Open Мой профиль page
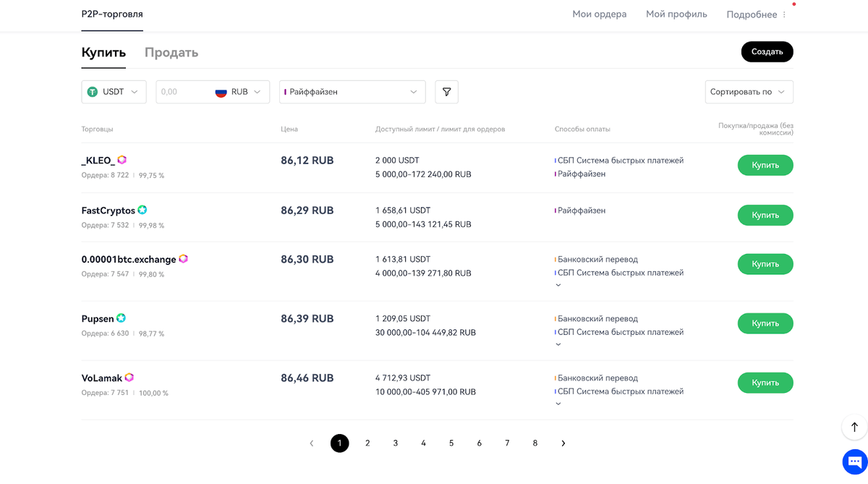The height and width of the screenshot is (484, 868). [x=676, y=14]
